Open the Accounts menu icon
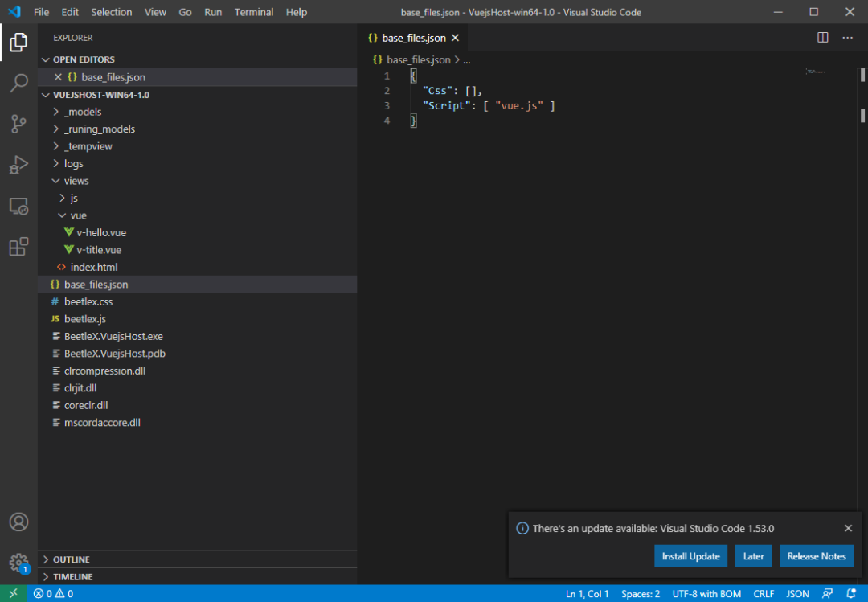Screen dimensions: 868x602 pyautogui.click(x=18, y=522)
